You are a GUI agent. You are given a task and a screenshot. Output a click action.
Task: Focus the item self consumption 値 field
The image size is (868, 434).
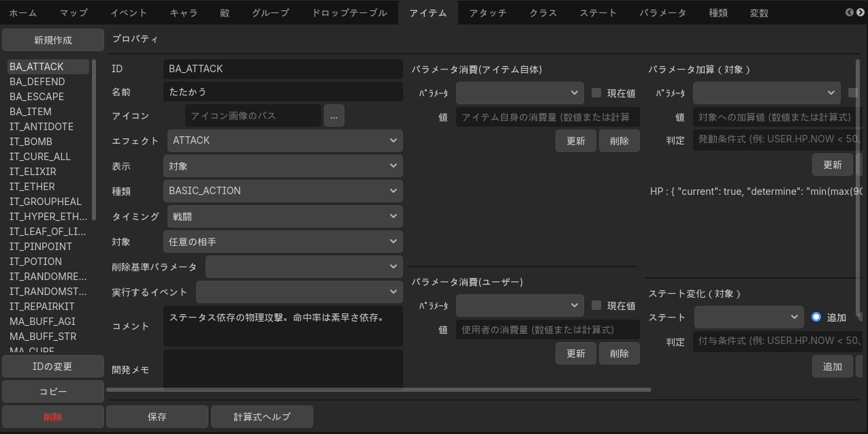coord(548,117)
